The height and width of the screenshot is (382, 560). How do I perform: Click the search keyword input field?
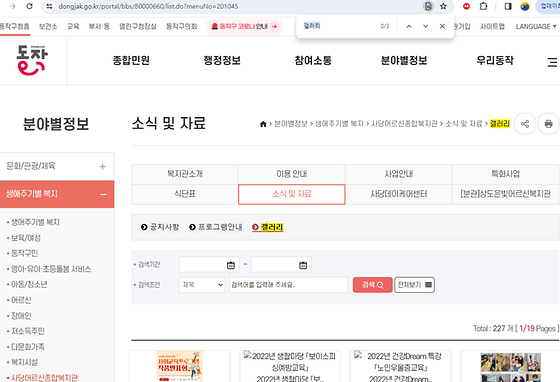[x=288, y=285]
